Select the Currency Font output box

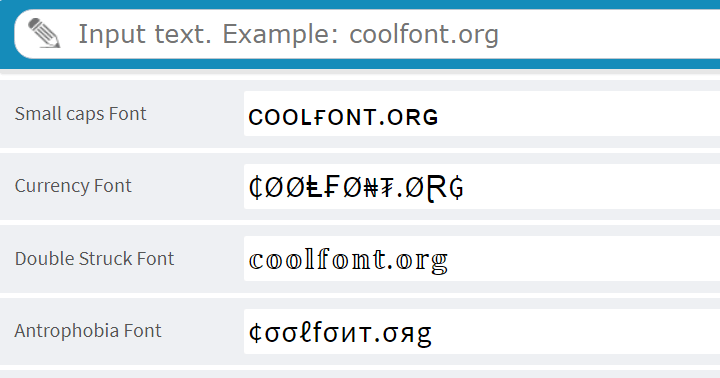(482, 186)
